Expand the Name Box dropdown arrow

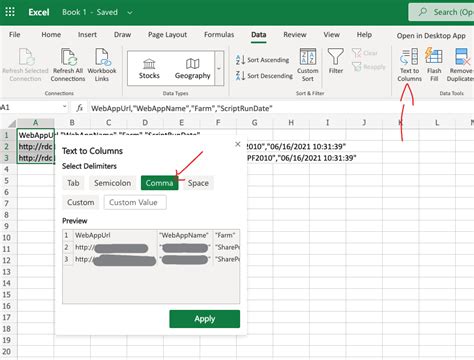(x=64, y=107)
